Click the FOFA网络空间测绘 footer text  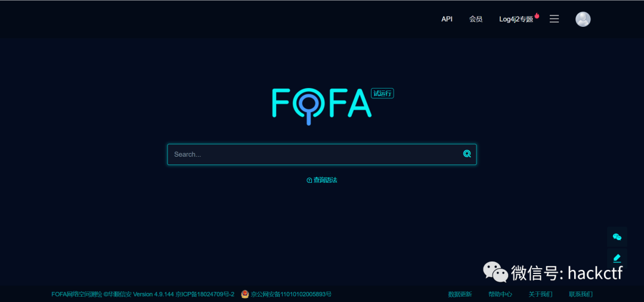coord(76,294)
